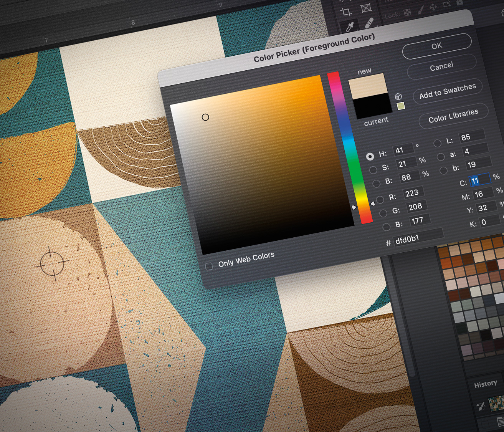
Task: Click the current black color preview
Action: [x=372, y=106]
